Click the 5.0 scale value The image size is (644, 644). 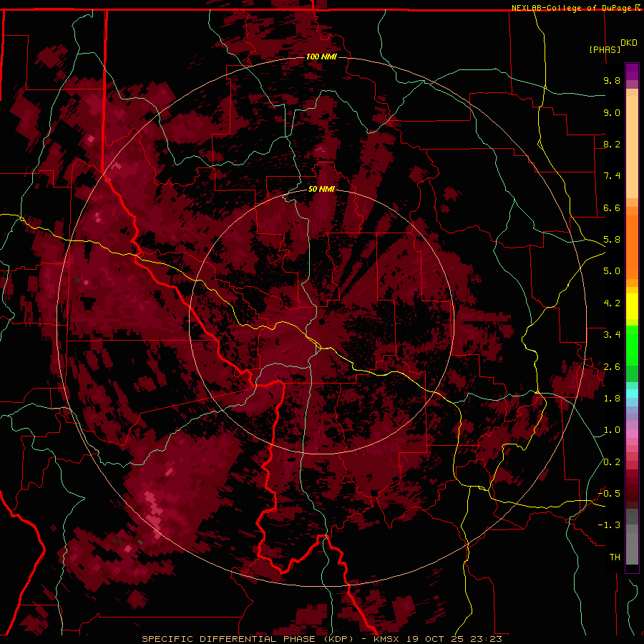pyautogui.click(x=612, y=271)
